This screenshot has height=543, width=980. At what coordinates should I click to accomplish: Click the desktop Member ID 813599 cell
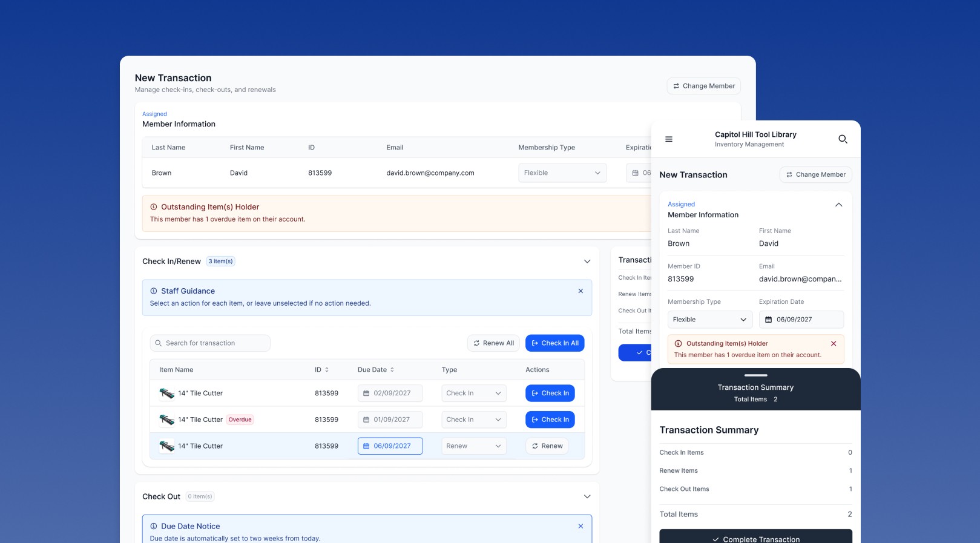coord(320,173)
